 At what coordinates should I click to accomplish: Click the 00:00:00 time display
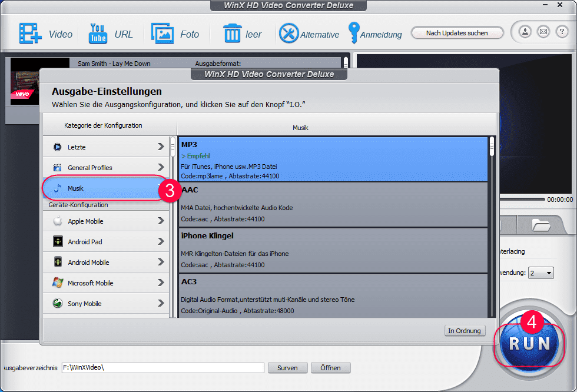[560, 200]
